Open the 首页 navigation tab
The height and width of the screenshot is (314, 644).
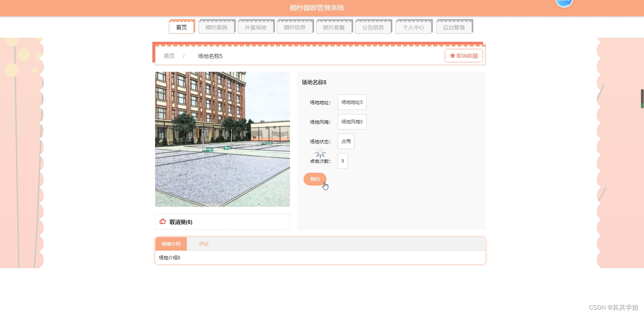pyautogui.click(x=181, y=27)
